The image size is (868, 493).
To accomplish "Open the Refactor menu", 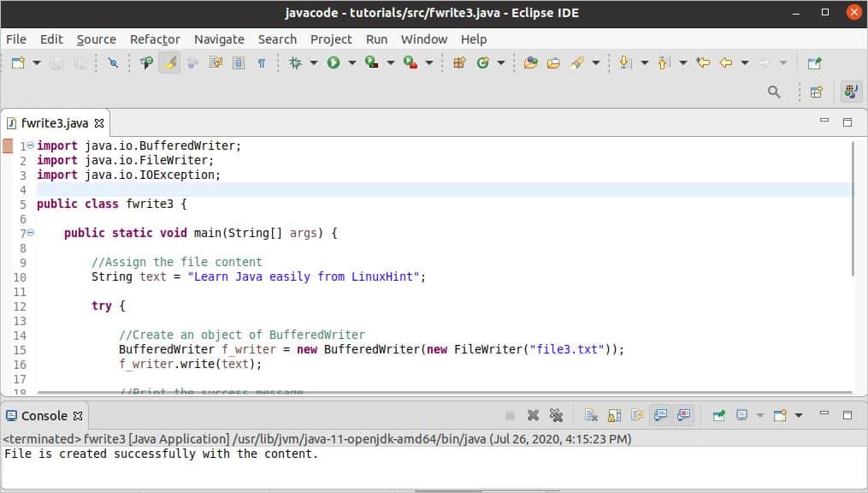I will [155, 39].
